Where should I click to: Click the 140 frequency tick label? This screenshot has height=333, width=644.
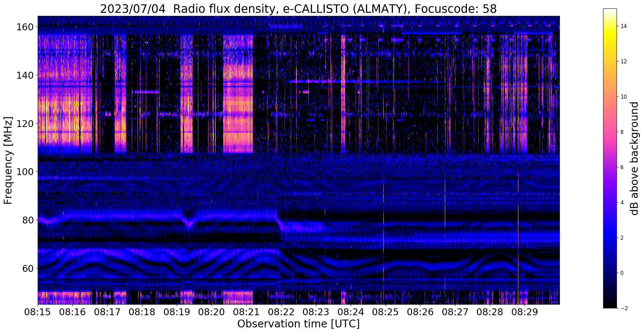click(x=25, y=75)
